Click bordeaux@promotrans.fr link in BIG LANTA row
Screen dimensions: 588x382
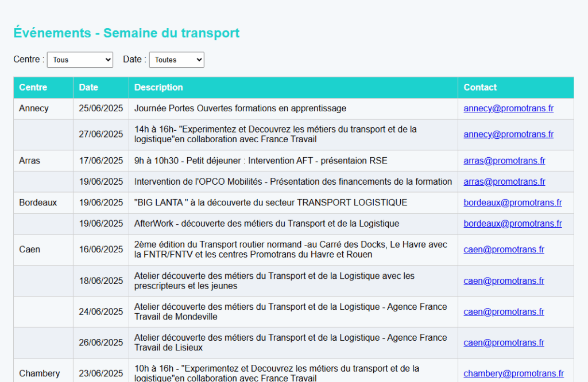513,202
